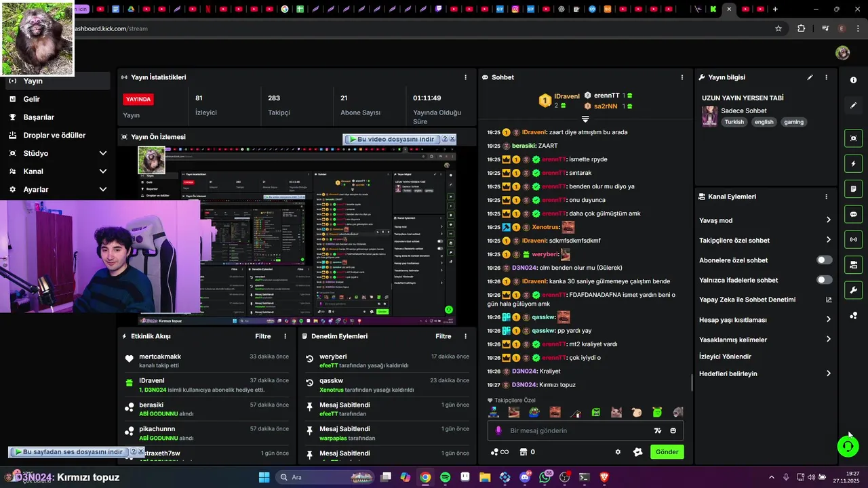Click the Pepe frog emote
This screenshot has width=868, height=488.
coord(534,412)
